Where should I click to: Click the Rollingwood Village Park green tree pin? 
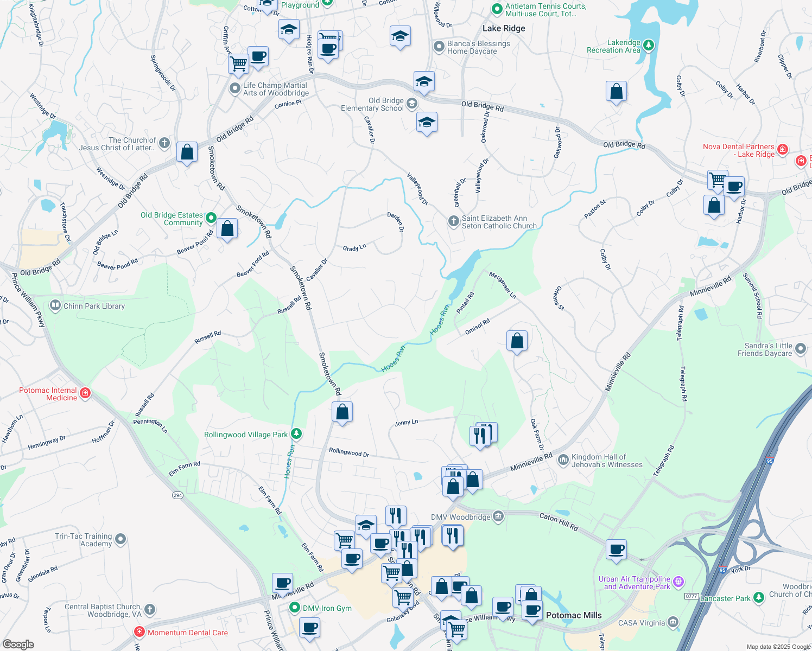click(296, 434)
